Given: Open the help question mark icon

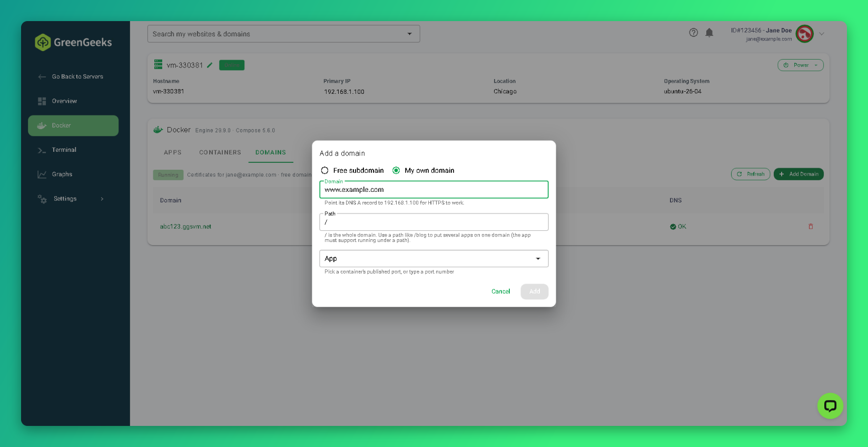Looking at the screenshot, I should coord(694,33).
